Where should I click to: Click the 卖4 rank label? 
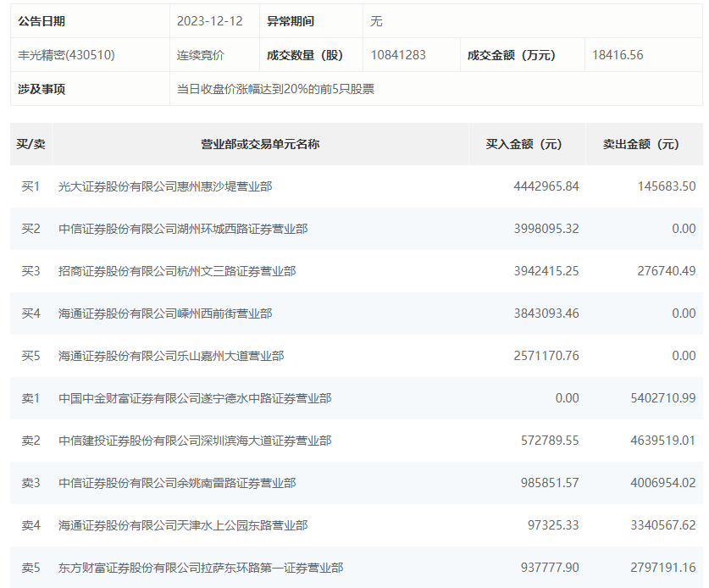(30, 525)
